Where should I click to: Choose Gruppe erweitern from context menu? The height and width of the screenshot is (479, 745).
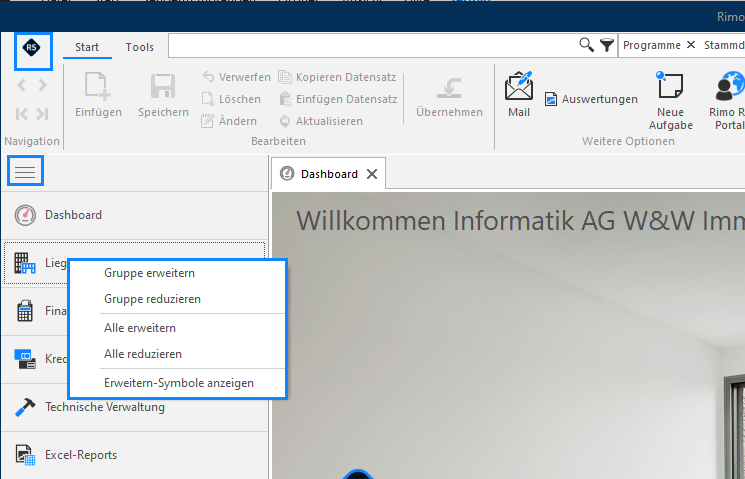[x=178, y=273]
